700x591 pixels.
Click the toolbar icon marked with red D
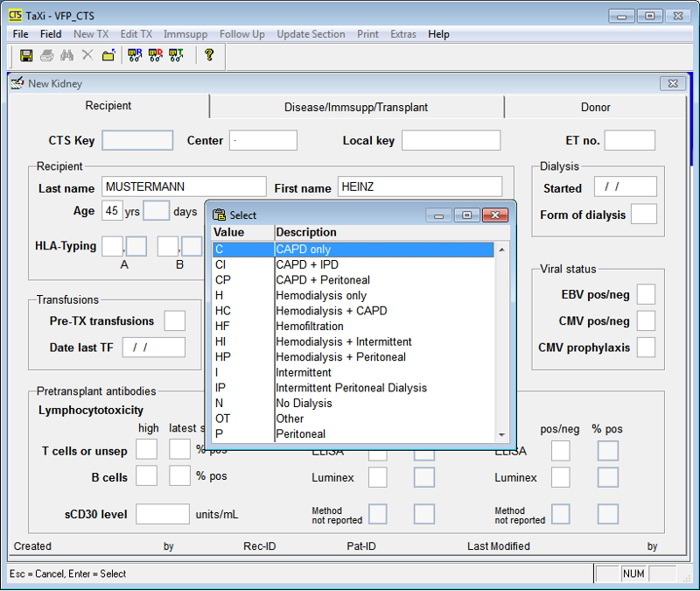click(x=155, y=55)
